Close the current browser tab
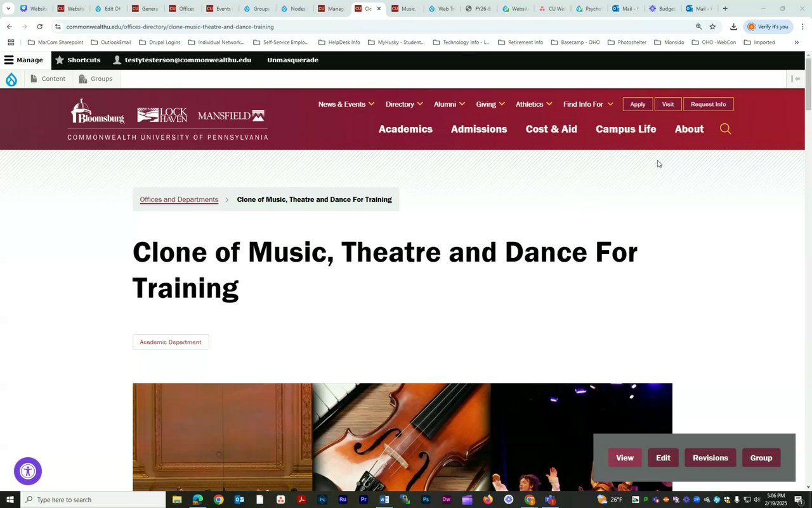 (379, 9)
